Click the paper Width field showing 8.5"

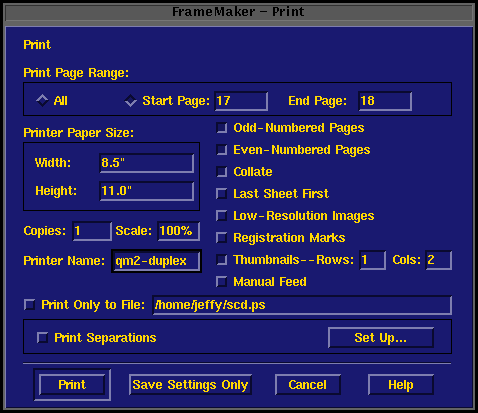[147, 163]
